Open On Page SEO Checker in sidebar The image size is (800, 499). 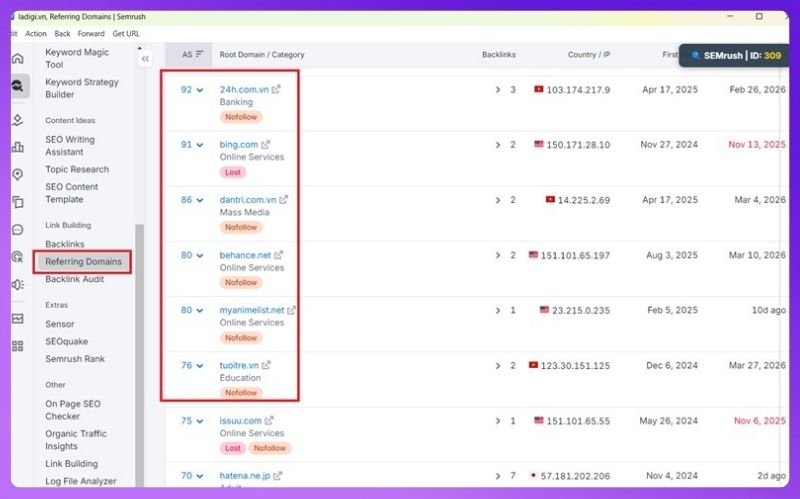[x=73, y=410]
